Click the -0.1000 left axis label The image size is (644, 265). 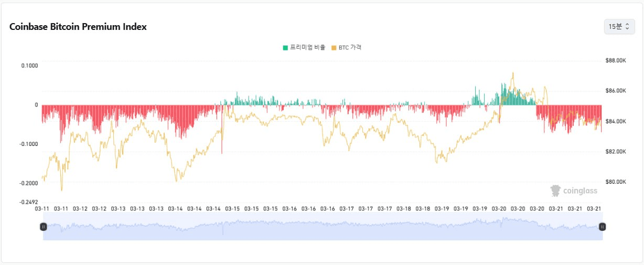pos(28,144)
